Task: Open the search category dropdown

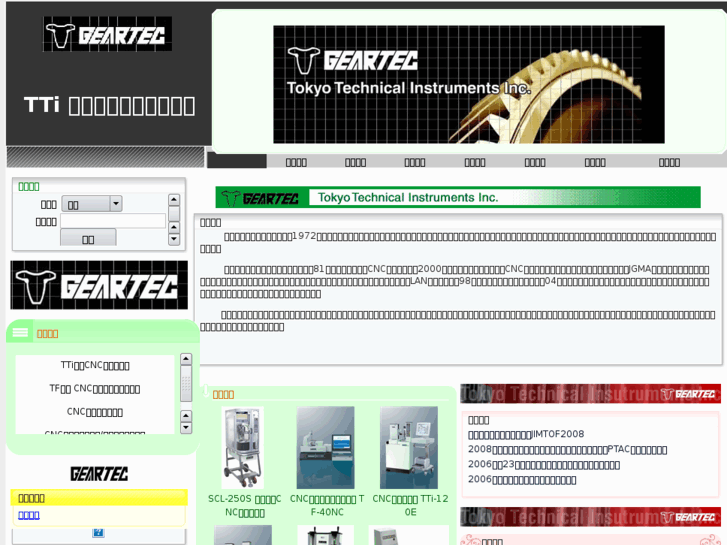Action: [92, 204]
